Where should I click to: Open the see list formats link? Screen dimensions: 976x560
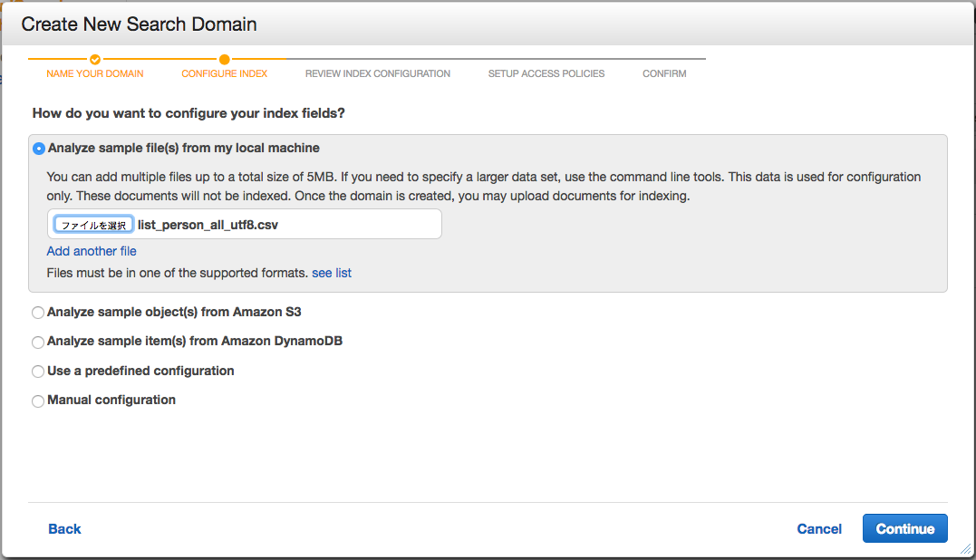[x=332, y=273]
